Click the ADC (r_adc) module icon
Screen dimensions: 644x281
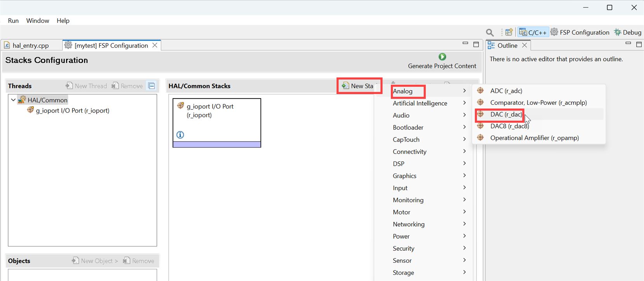coord(480,90)
